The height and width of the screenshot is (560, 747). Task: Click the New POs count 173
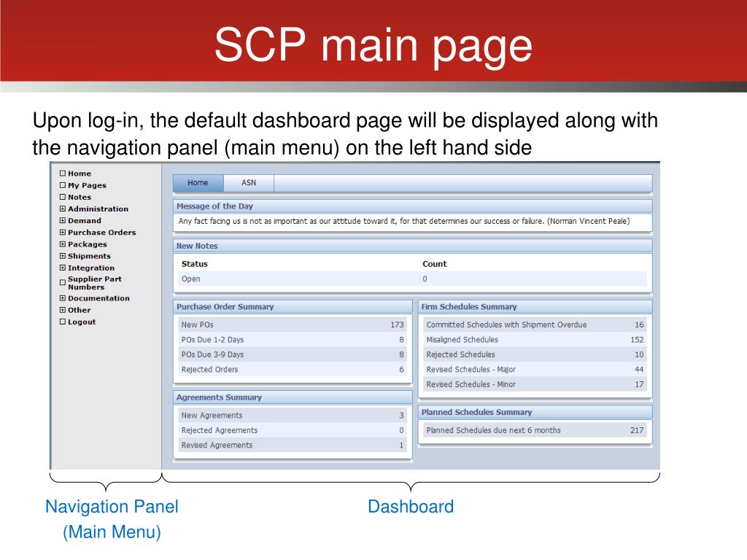(398, 324)
